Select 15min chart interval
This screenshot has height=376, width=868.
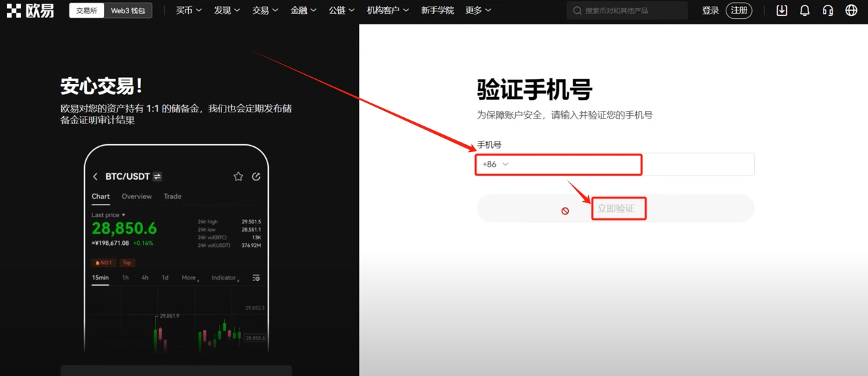pyautogui.click(x=100, y=277)
